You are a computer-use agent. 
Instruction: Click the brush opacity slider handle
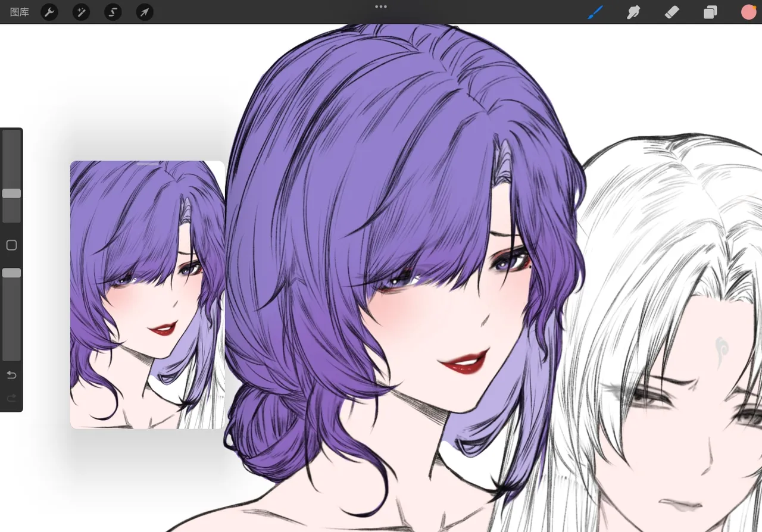11,273
